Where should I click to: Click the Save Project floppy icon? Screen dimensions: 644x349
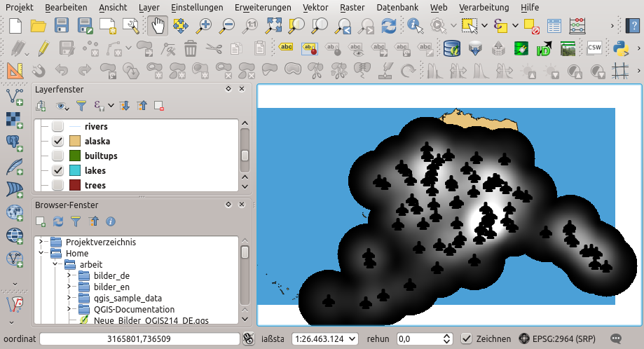pyautogui.click(x=62, y=26)
